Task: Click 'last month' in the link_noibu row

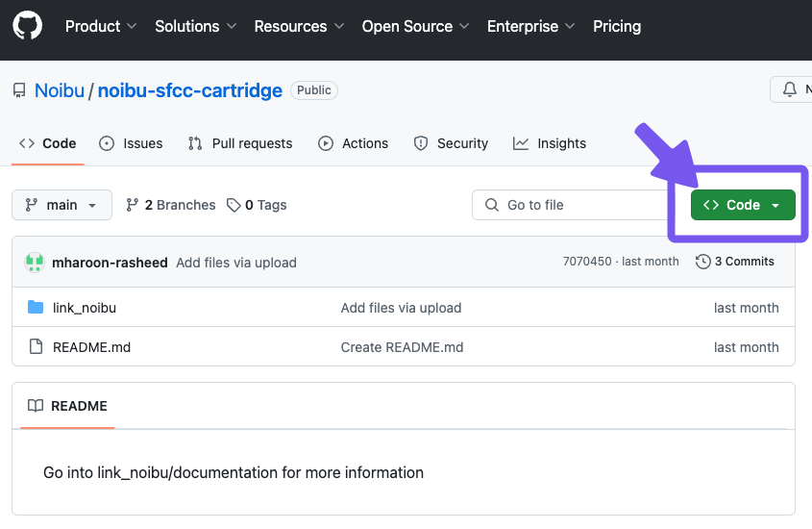Action: 747,308
